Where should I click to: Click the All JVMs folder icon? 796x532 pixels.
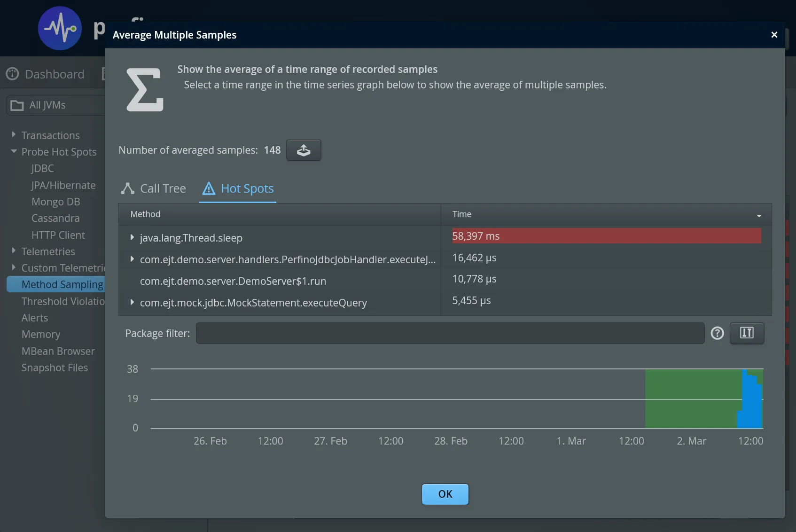tap(17, 105)
